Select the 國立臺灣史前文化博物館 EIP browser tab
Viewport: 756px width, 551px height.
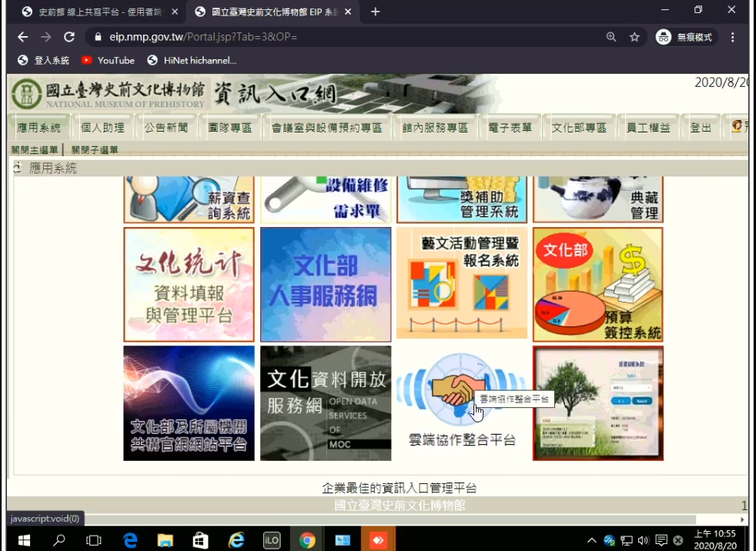(273, 12)
